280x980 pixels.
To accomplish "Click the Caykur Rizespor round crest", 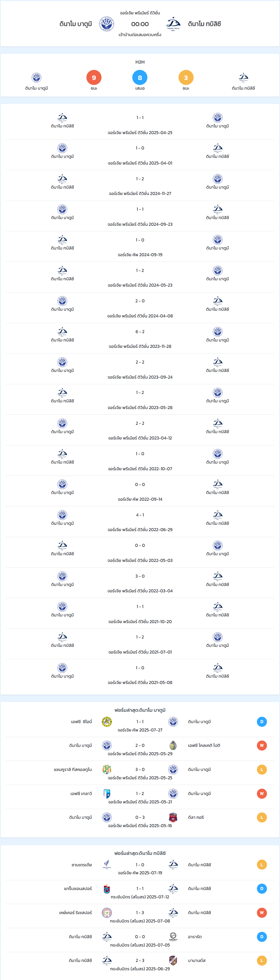I will click(107, 913).
